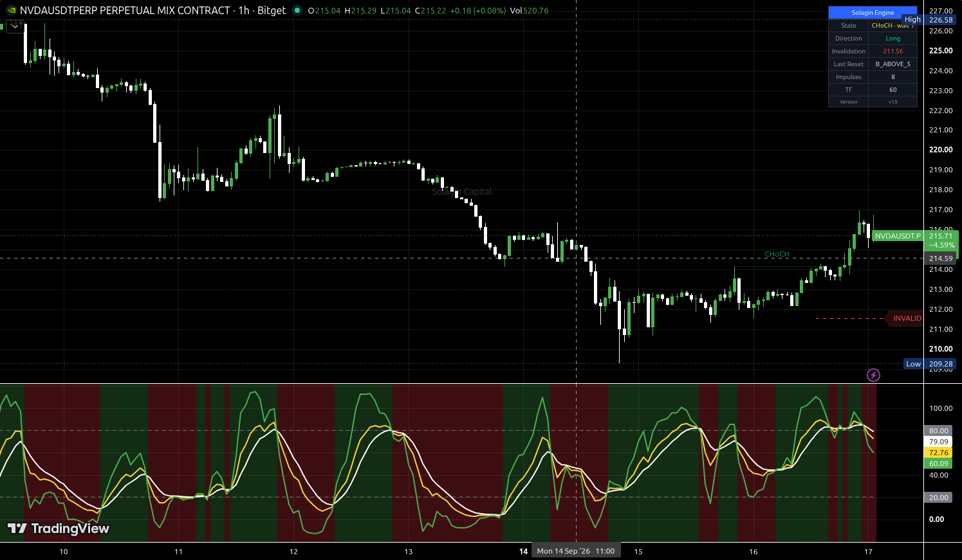The width and height of the screenshot is (962, 560).
Task: Click the Low 209.28 price label
Action: pyautogui.click(x=930, y=364)
